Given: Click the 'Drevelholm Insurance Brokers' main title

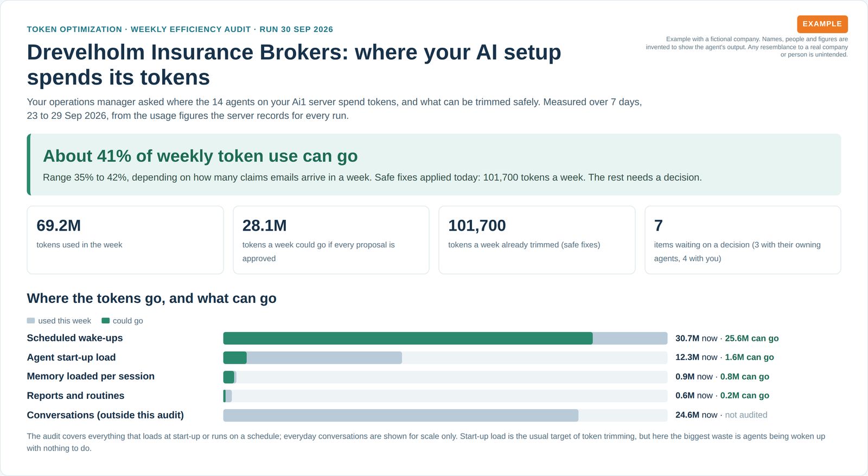Looking at the screenshot, I should 294,65.
